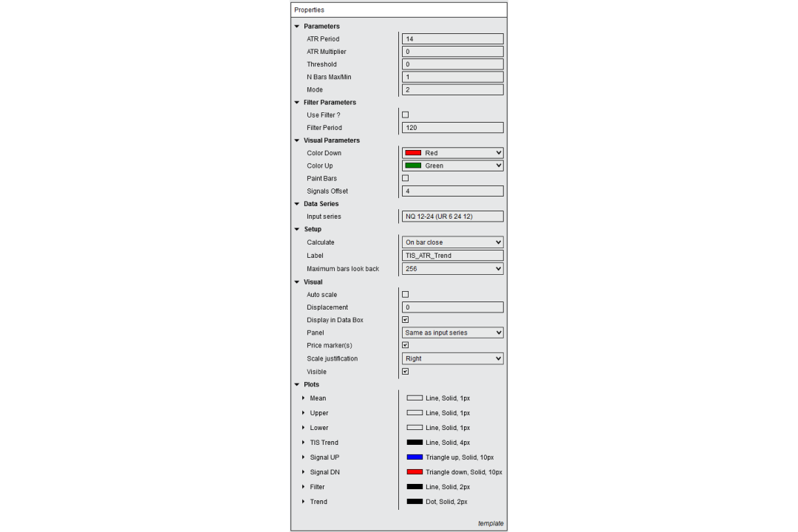Check the Auto scale checkbox
Screen dimensions: 798x532
(x=405, y=294)
